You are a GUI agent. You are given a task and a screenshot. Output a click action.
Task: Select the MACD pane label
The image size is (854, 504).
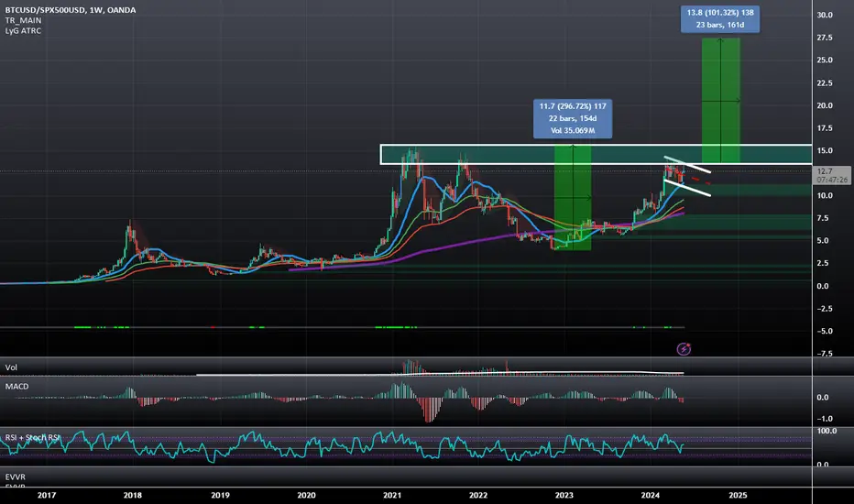(16, 387)
